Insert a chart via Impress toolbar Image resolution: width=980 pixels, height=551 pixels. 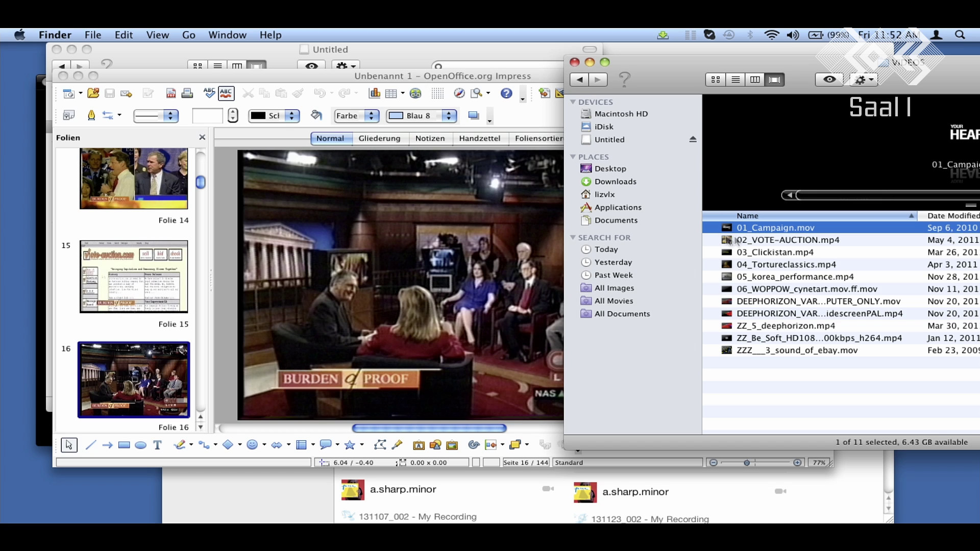[375, 93]
